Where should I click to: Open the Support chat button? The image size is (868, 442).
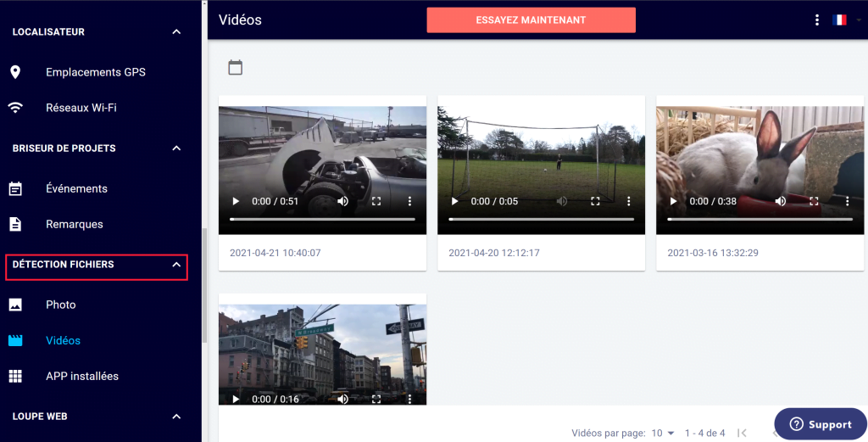point(821,424)
